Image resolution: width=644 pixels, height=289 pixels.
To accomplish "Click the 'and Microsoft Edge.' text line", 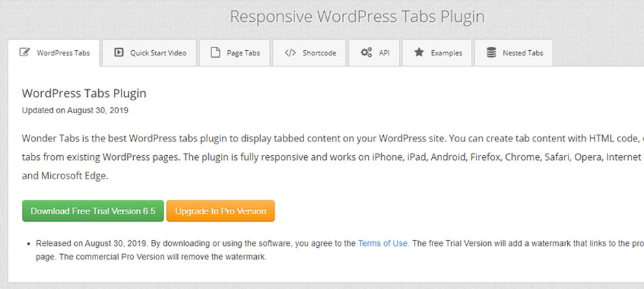I will click(x=65, y=176).
